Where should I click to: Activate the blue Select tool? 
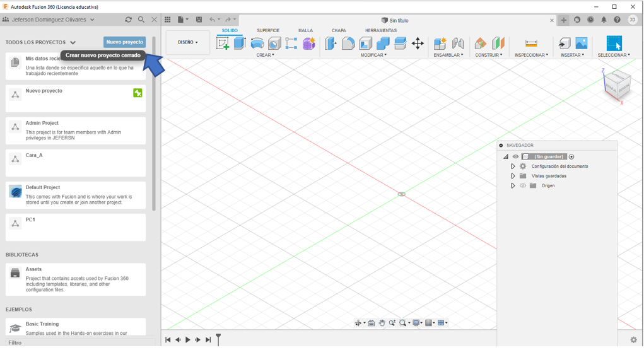[x=614, y=43]
